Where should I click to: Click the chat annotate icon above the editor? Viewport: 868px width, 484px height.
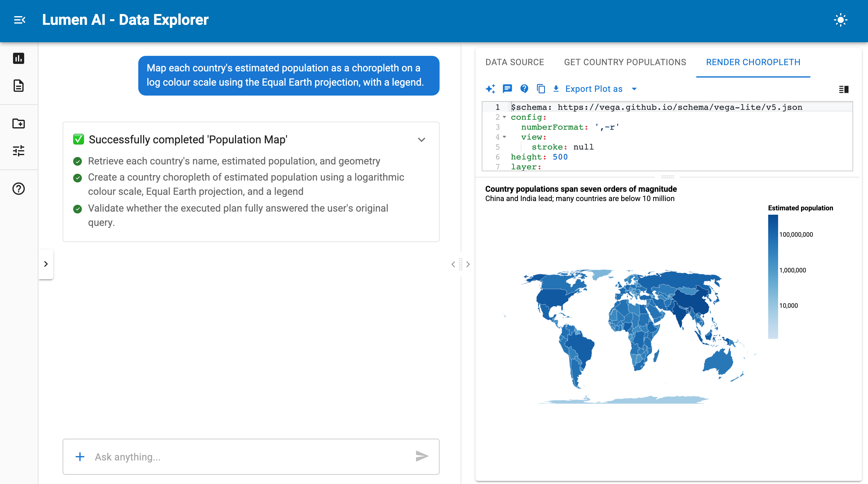tap(507, 89)
